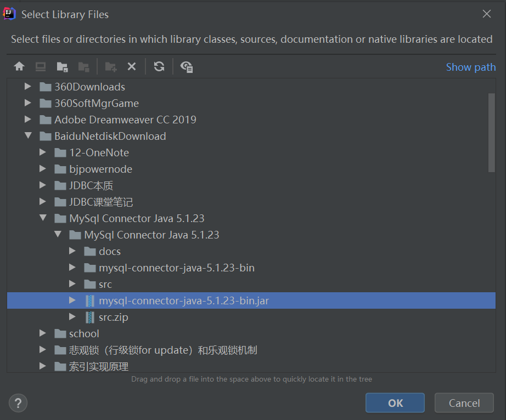Select the school folder name
The image size is (506, 420).
84,333
